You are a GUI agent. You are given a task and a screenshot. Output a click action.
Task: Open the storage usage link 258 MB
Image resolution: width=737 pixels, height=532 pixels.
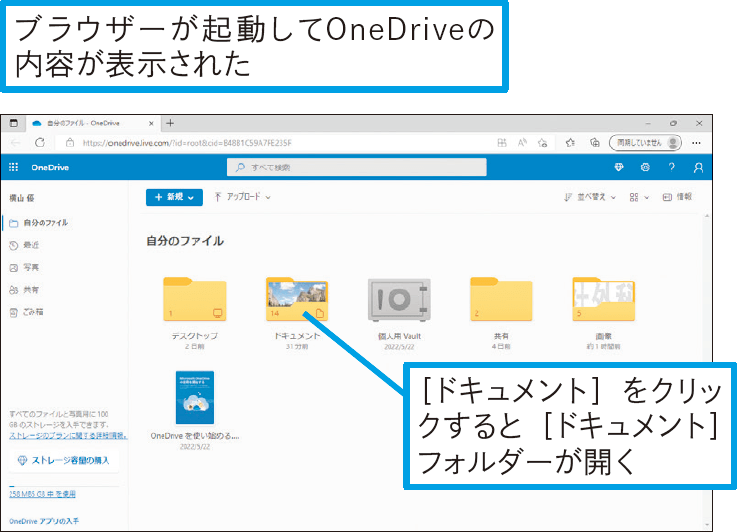42,494
